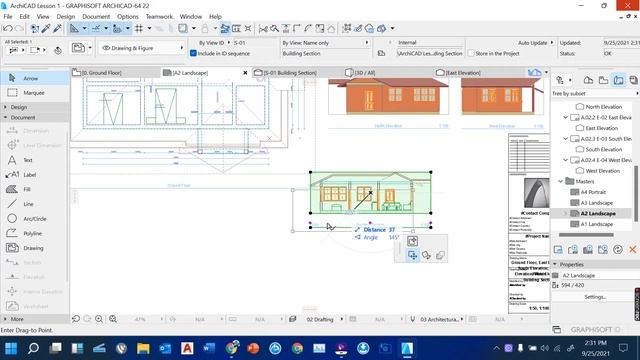
Task: Click the delete red X icon in Navigator
Action: [x=632, y=249]
